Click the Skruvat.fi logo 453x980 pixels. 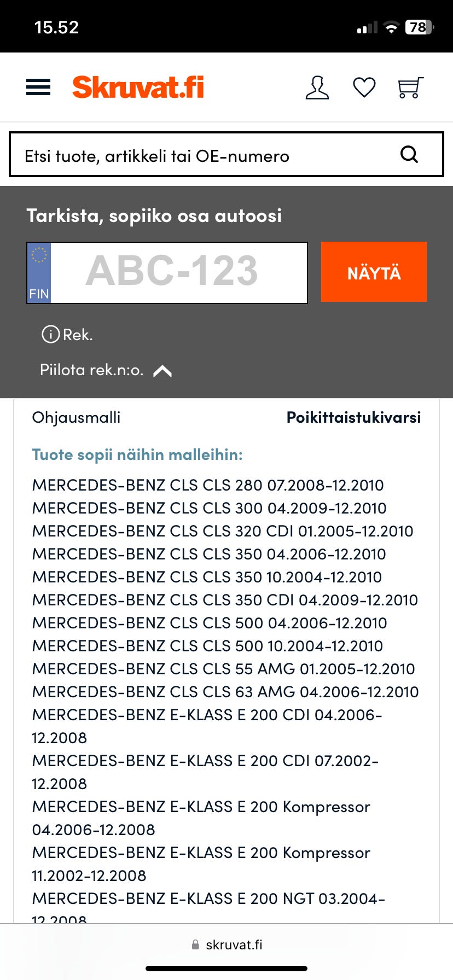click(x=138, y=87)
